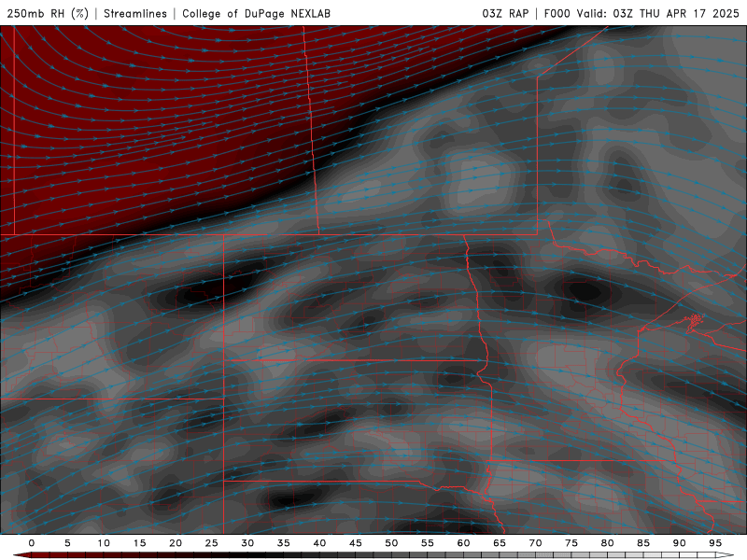Screen dimensions: 747x560
Task: Click the 0 label on humidity scale
Action: pyautogui.click(x=32, y=543)
